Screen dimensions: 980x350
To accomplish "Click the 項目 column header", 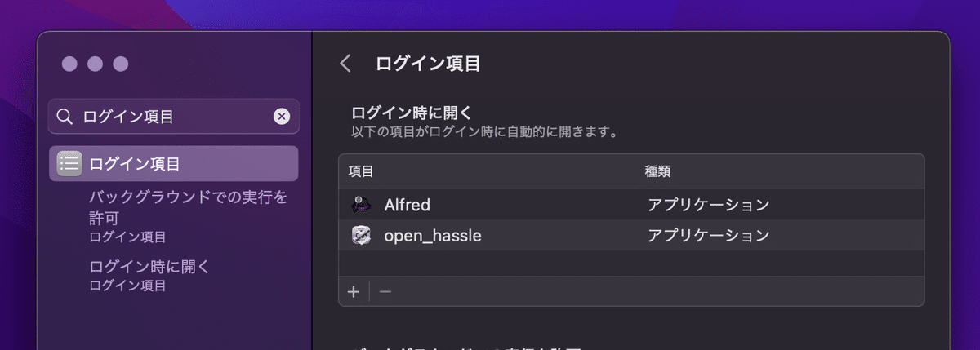I will [x=361, y=171].
